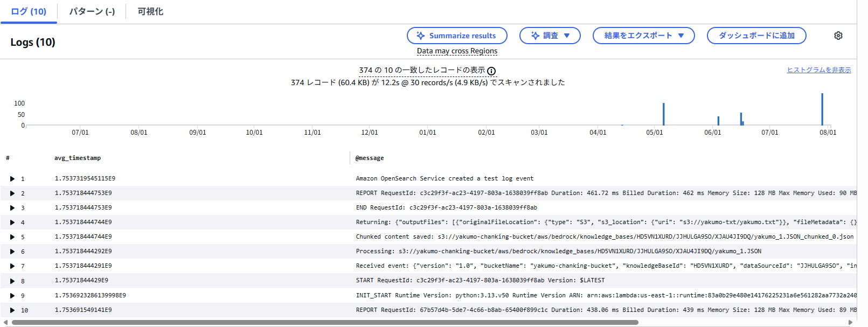Click Data may cross Regions text
The width and height of the screenshot is (868, 327).
457,51
